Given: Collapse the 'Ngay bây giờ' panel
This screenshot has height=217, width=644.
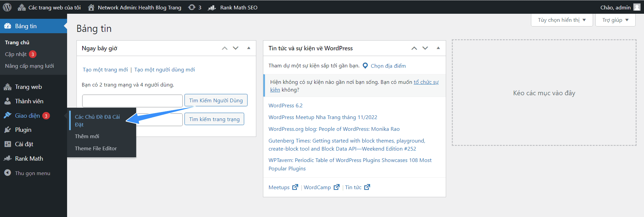Looking at the screenshot, I should pyautogui.click(x=249, y=48).
